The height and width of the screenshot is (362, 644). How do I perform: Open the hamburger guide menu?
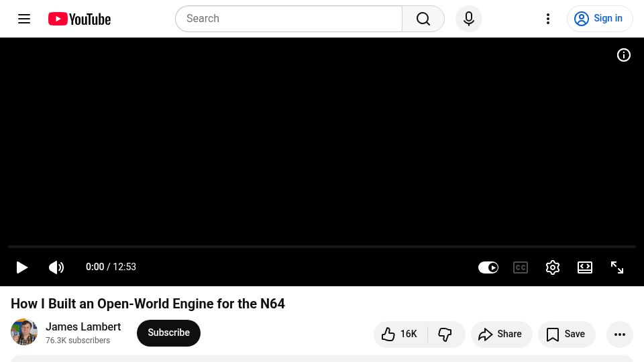[24, 19]
